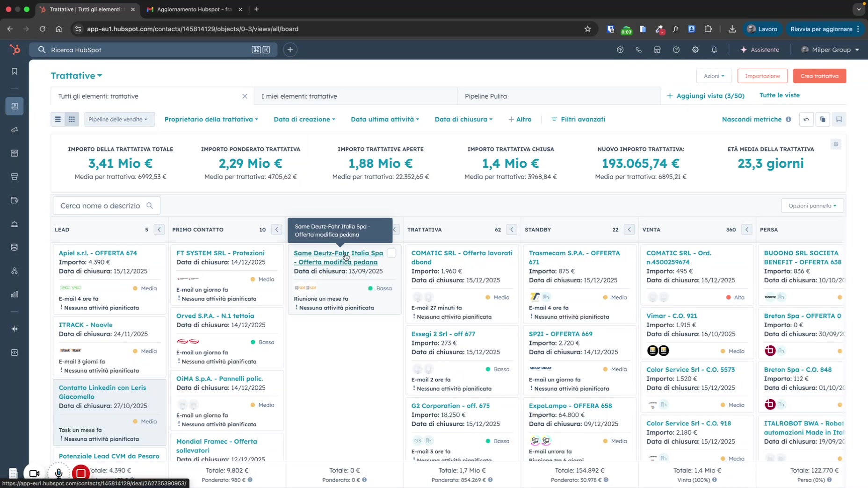Click the HubSpot sprocket logo

[x=15, y=50]
